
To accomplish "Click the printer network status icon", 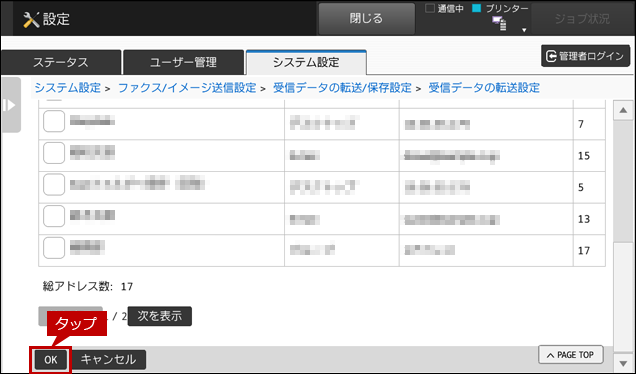I will point(499,24).
